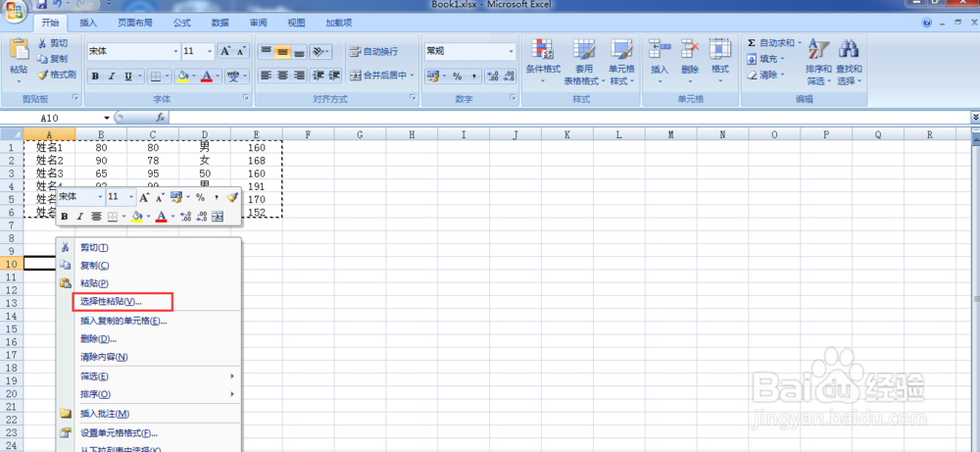Click the Format (格式) icon in the Cells group
980x452 pixels.
point(720,49)
